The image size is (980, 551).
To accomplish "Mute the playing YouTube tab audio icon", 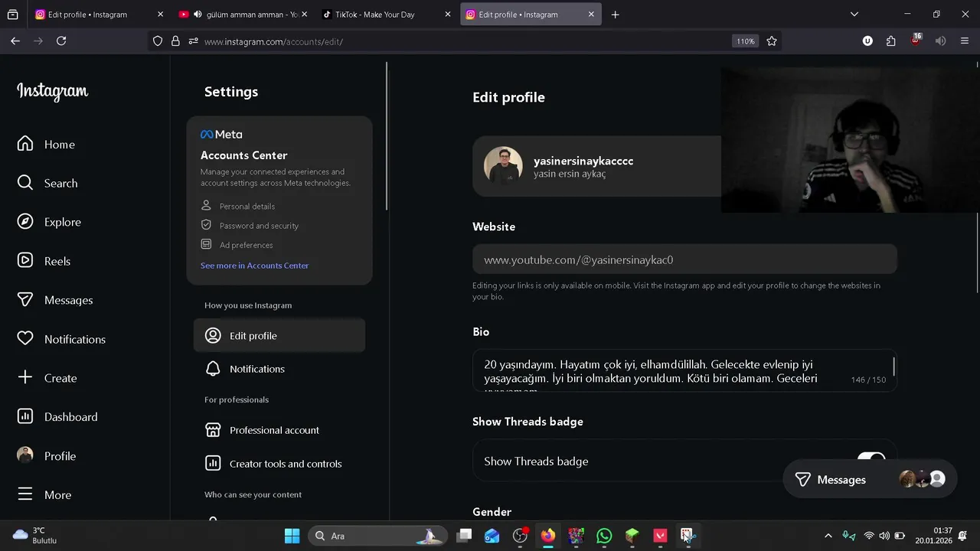I will pyautogui.click(x=198, y=15).
